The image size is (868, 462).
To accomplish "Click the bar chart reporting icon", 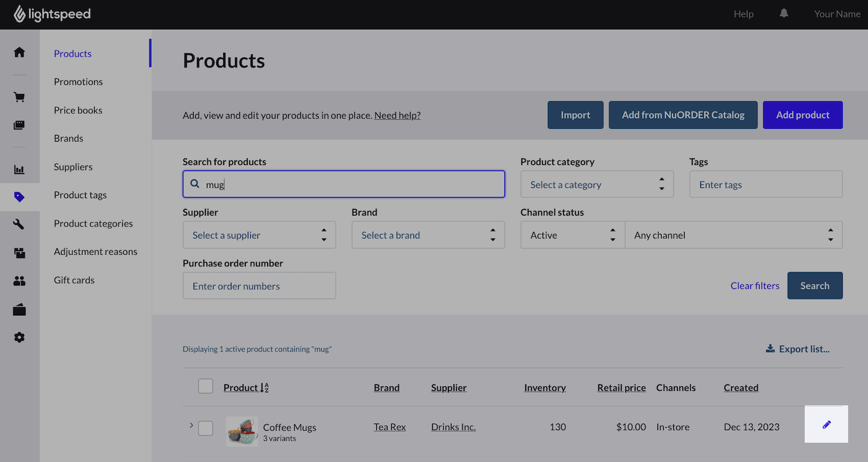I will 19,169.
